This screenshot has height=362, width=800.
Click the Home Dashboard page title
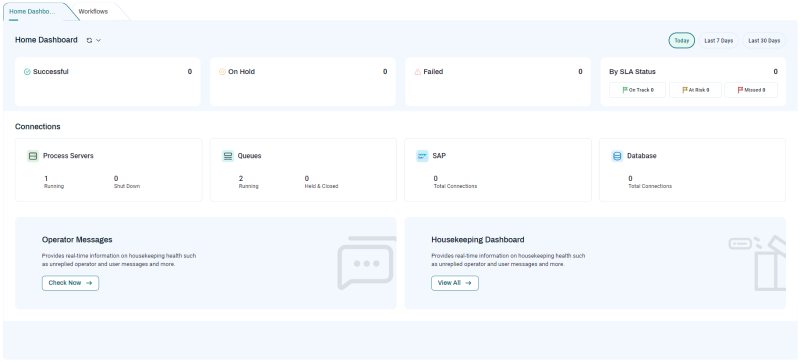[x=46, y=40]
